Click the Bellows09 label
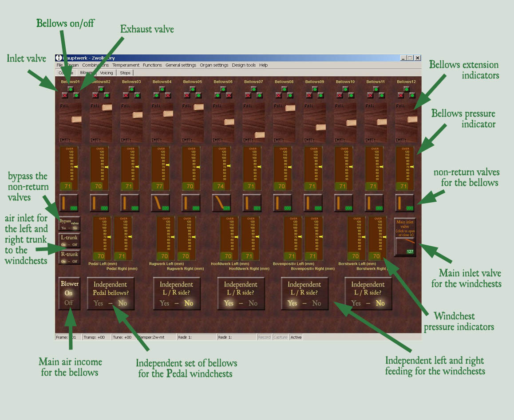The width and height of the screenshot is (514, 420). 315,82
